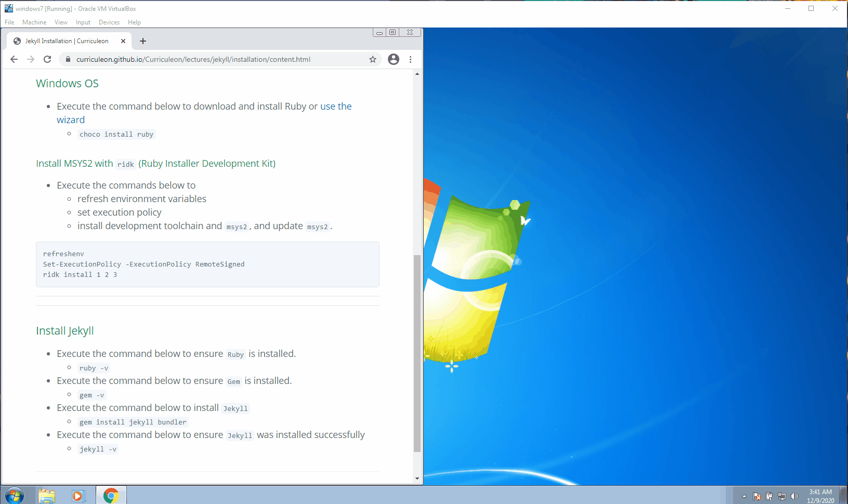Open the Devices menu of VirtualBox
The height and width of the screenshot is (504, 848).
click(109, 22)
